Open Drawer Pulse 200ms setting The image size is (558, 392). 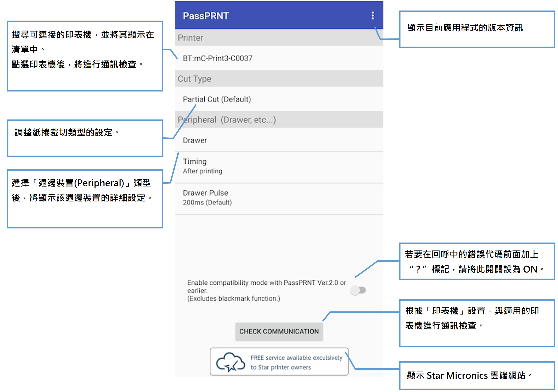(x=279, y=199)
